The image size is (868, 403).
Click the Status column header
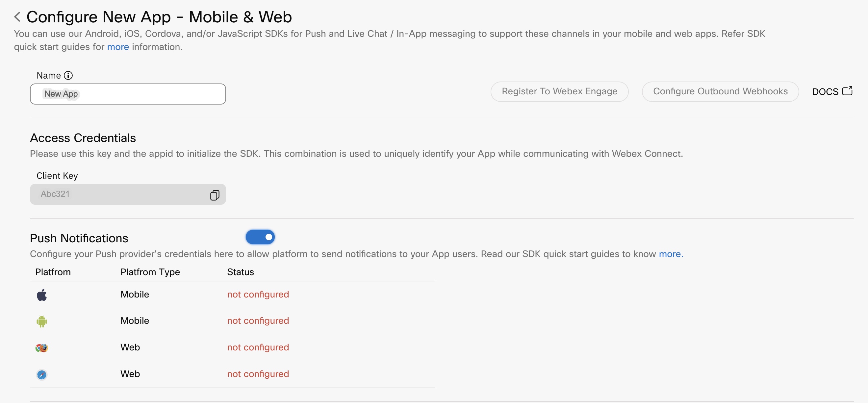pos(240,272)
